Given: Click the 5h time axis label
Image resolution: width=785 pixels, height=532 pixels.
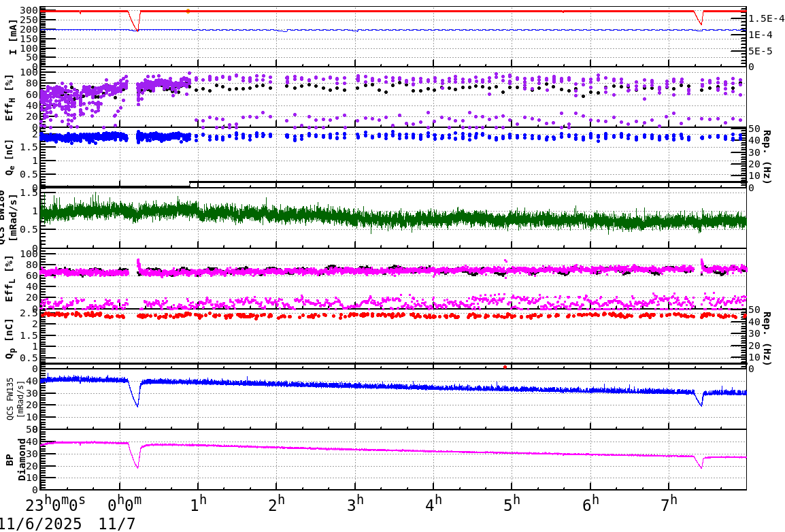Looking at the screenshot, I should pyautogui.click(x=512, y=503).
